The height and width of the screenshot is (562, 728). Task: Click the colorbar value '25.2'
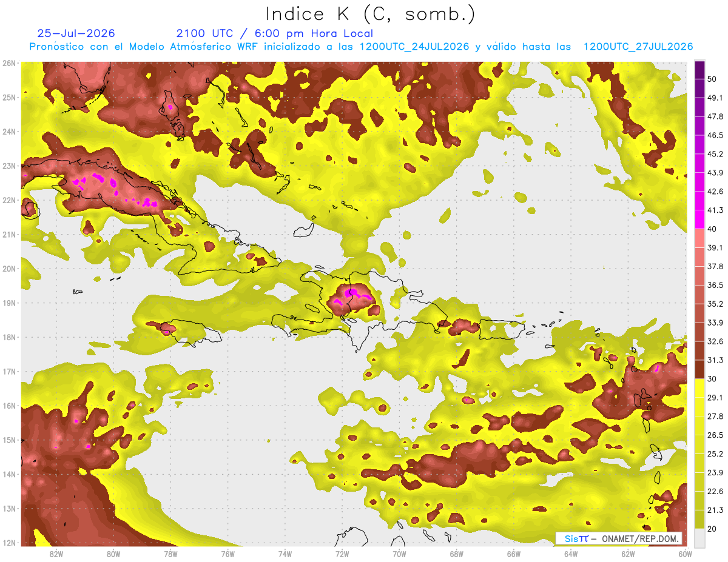[715, 454]
